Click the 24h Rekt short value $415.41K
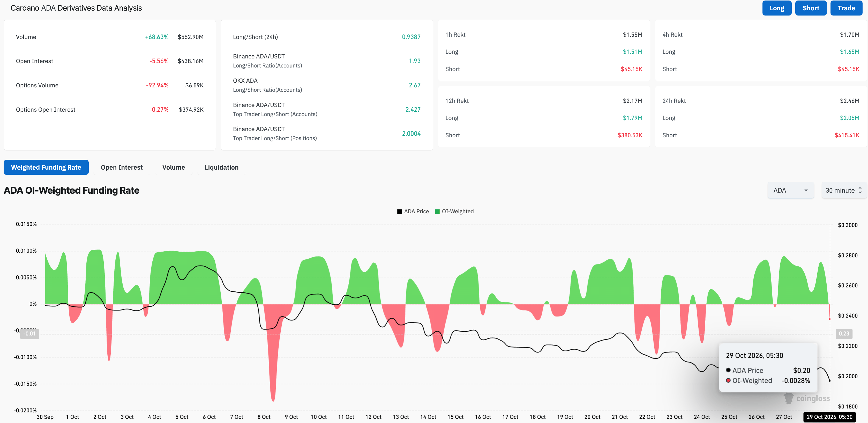 click(x=847, y=135)
